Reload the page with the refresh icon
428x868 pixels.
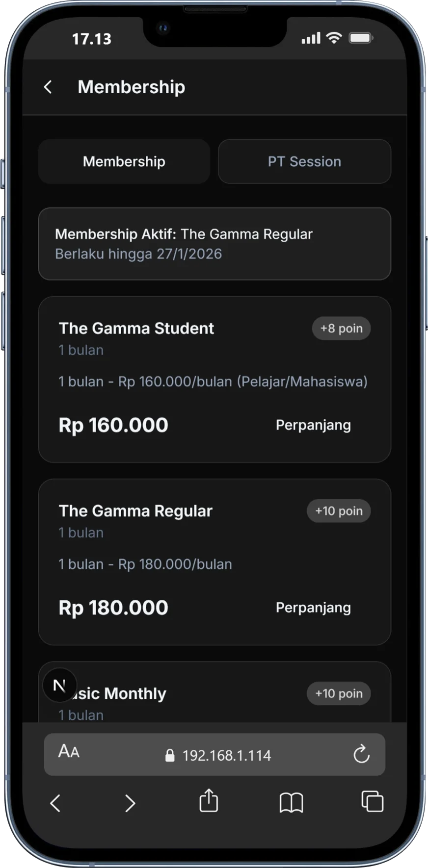[x=361, y=754]
